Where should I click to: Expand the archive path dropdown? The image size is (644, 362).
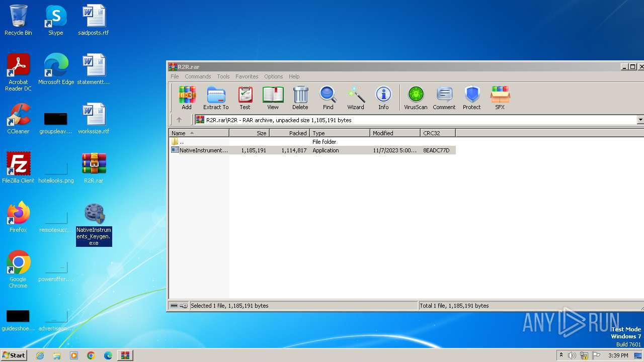640,120
